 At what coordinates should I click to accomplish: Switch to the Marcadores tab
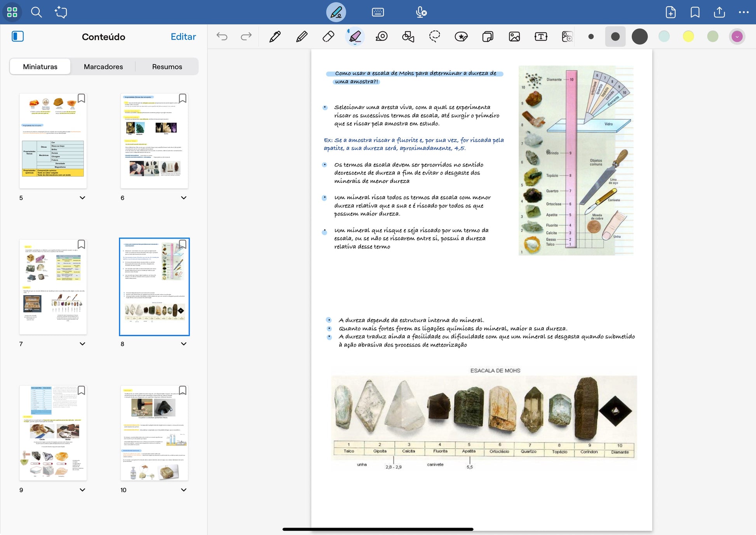(x=103, y=66)
